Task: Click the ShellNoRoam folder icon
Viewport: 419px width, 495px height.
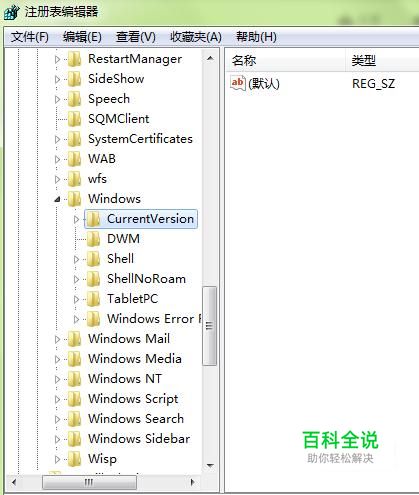Action: pos(93,279)
